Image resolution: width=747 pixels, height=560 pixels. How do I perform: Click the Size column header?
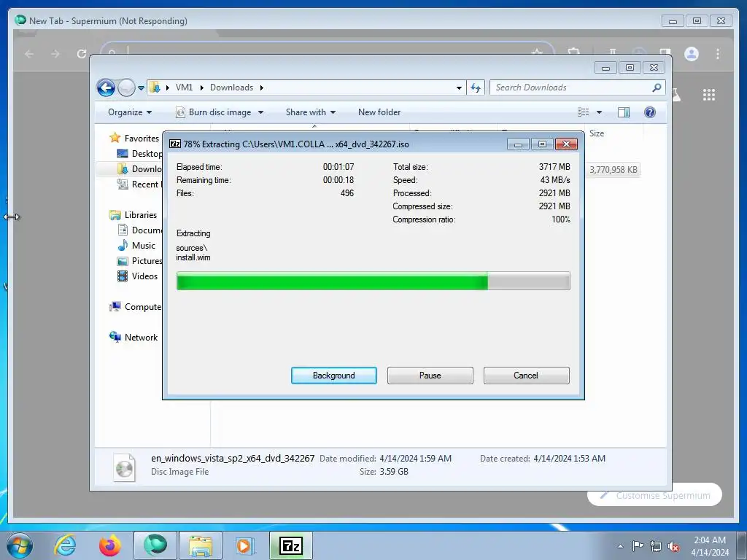tap(597, 133)
